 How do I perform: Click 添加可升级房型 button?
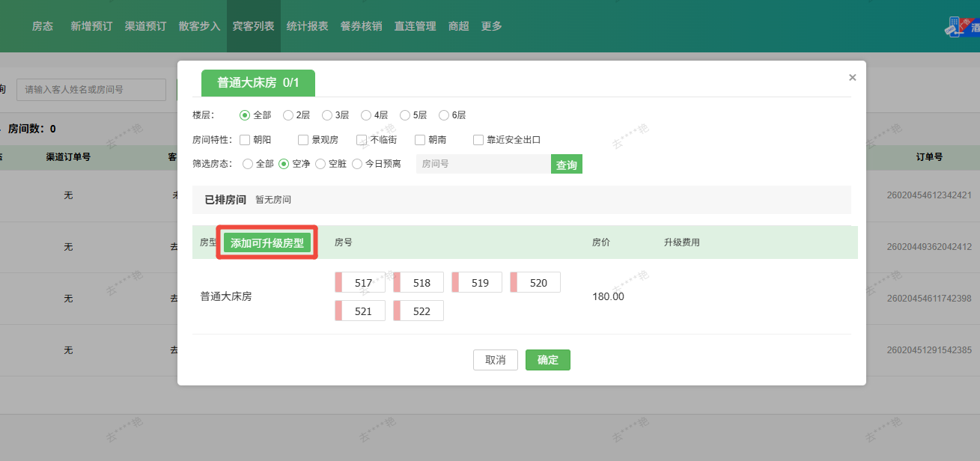point(267,243)
